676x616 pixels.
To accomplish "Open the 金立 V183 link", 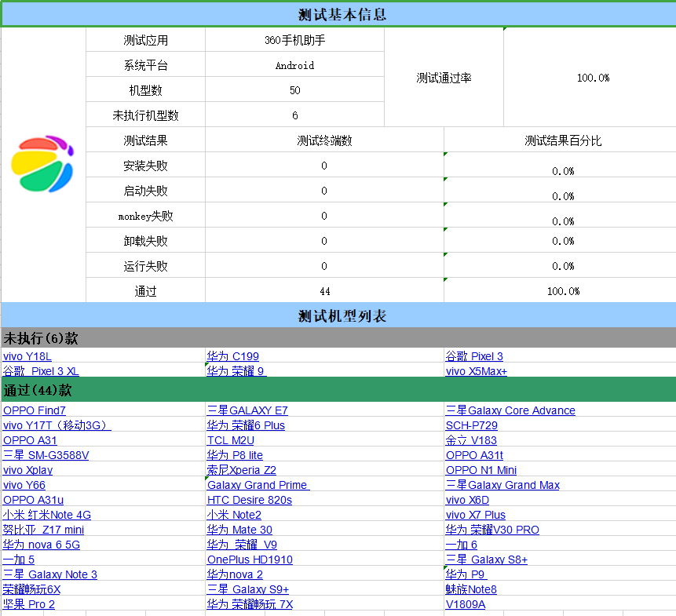I will pyautogui.click(x=471, y=441).
